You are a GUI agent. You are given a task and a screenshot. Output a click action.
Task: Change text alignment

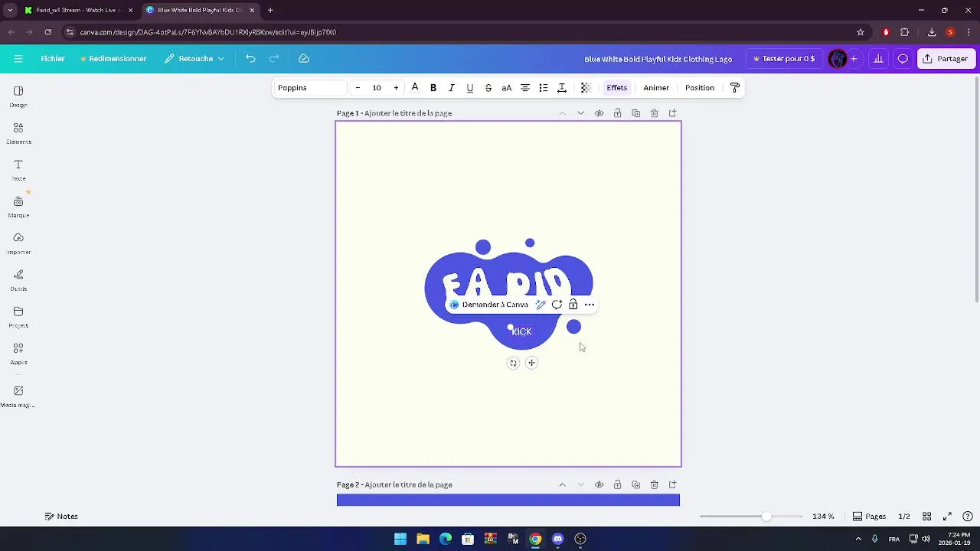(x=525, y=87)
